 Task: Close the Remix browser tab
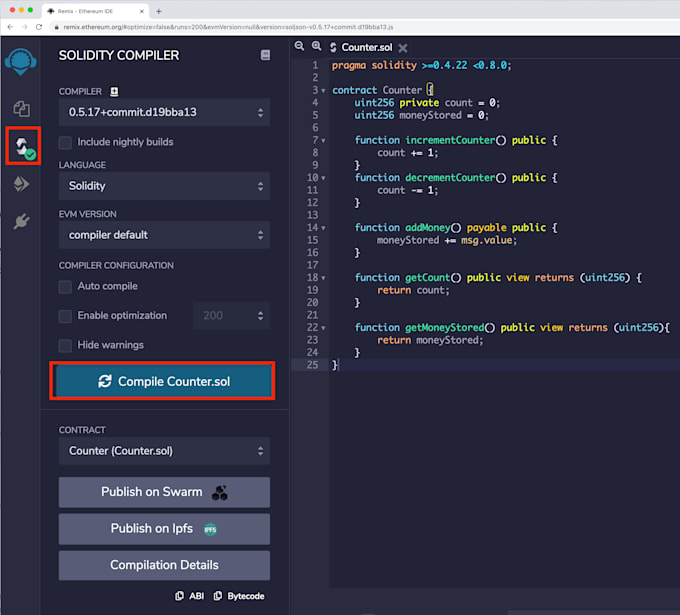(x=142, y=11)
